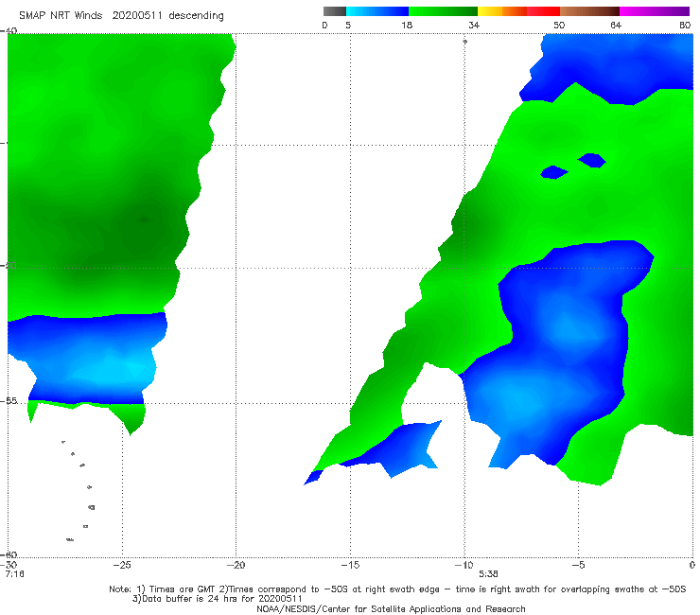Click the gray segment of the color bar
Screen dimensions: 700x615
(x=334, y=11)
